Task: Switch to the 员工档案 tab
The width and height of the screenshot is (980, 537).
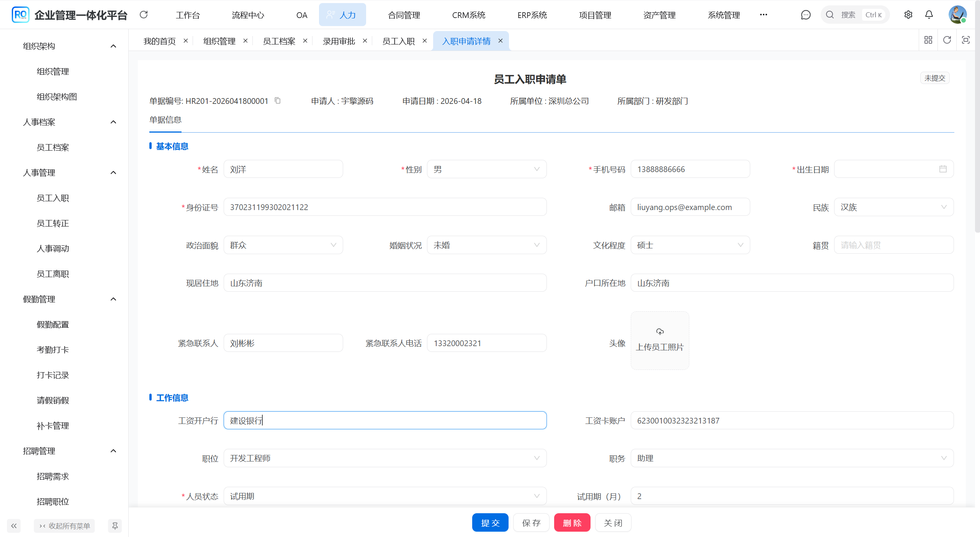Action: (x=279, y=41)
